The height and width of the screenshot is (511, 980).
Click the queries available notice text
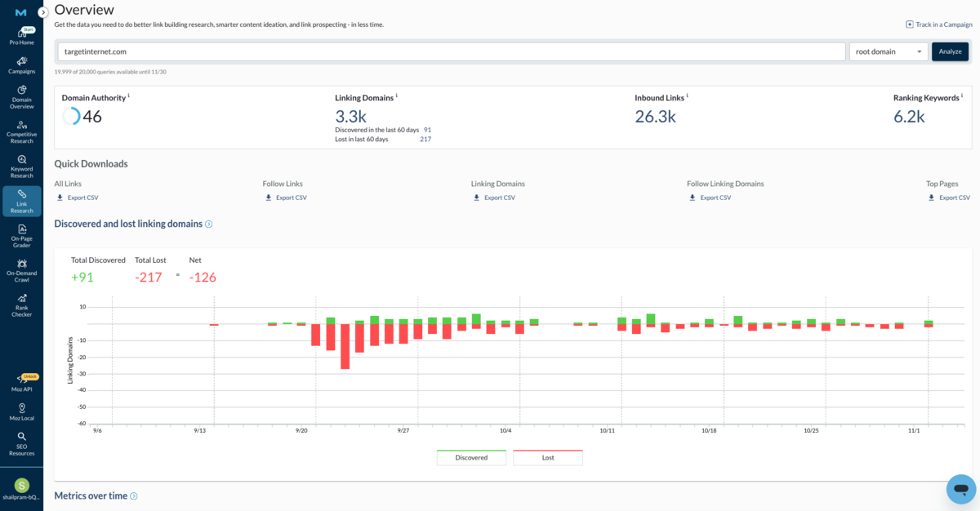point(109,72)
